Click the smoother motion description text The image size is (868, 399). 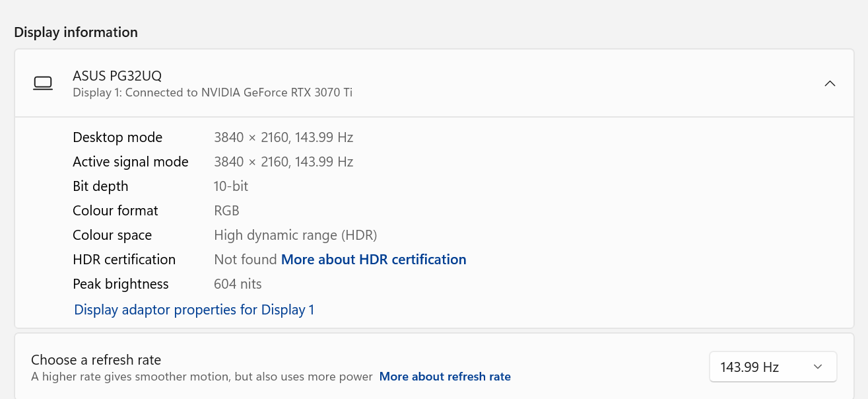click(202, 377)
